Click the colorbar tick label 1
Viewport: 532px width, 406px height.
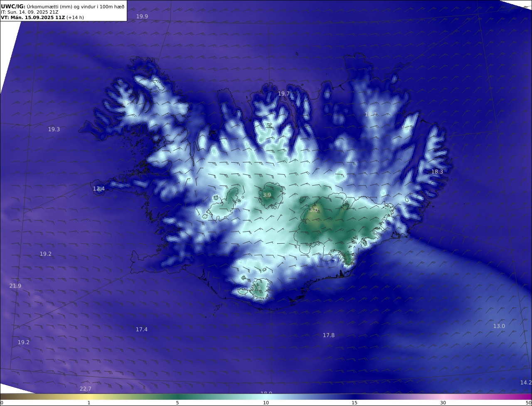[89, 403]
